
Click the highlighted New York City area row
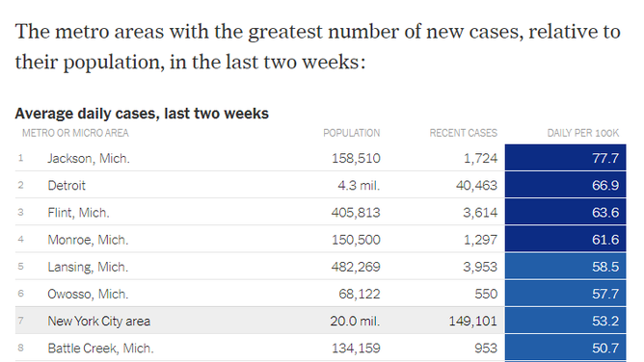coord(320,321)
